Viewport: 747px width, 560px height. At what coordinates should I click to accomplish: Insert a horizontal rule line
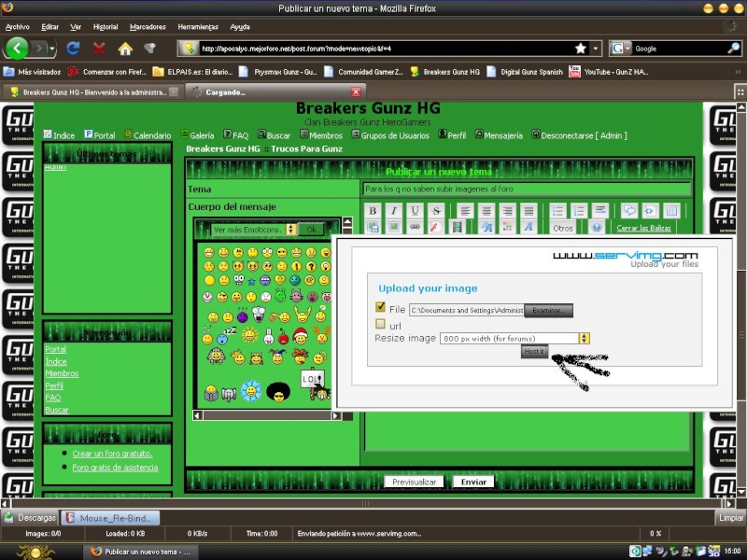(599, 211)
